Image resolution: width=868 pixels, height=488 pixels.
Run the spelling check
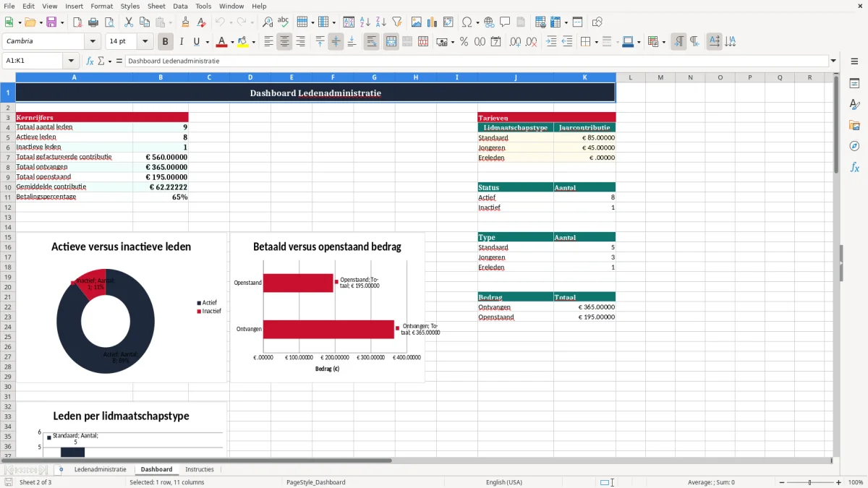tap(284, 22)
